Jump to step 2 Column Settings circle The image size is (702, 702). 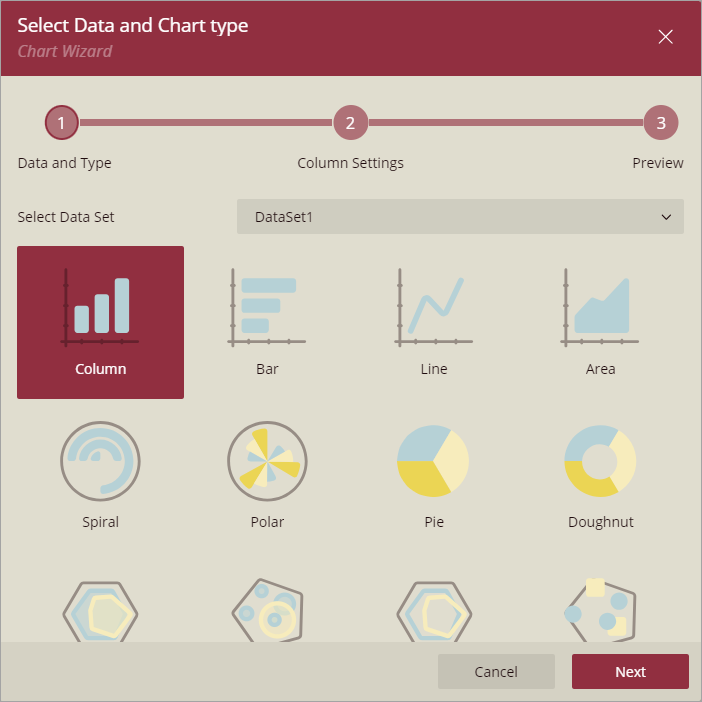(x=351, y=123)
